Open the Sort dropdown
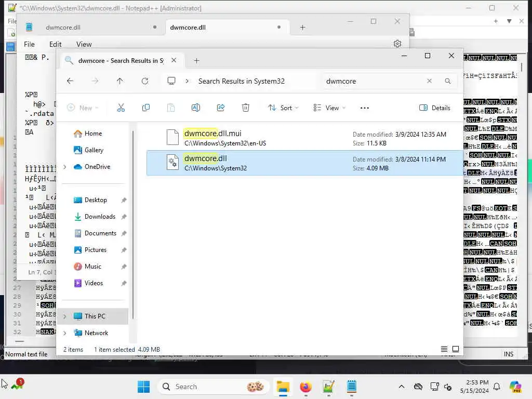 (283, 108)
